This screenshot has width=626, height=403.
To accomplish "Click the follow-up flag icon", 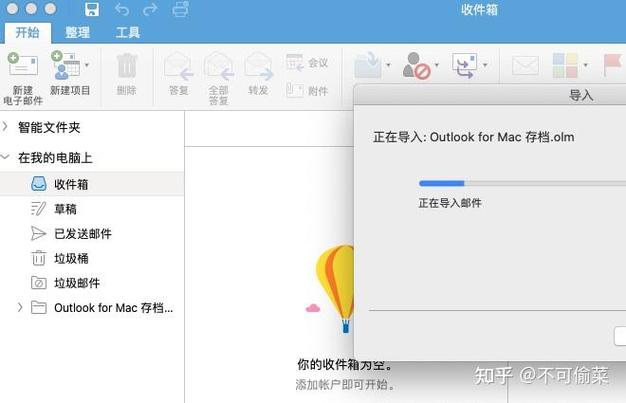I will point(612,66).
